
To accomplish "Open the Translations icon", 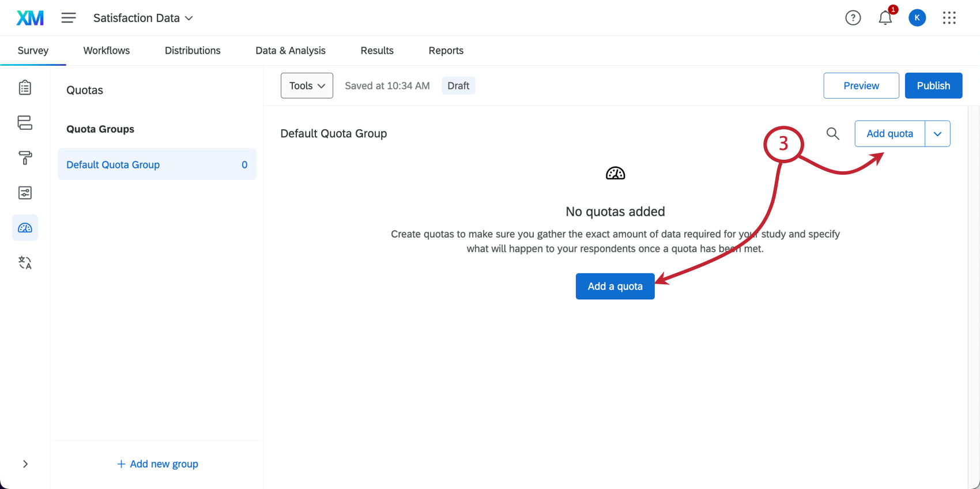I will coord(25,263).
